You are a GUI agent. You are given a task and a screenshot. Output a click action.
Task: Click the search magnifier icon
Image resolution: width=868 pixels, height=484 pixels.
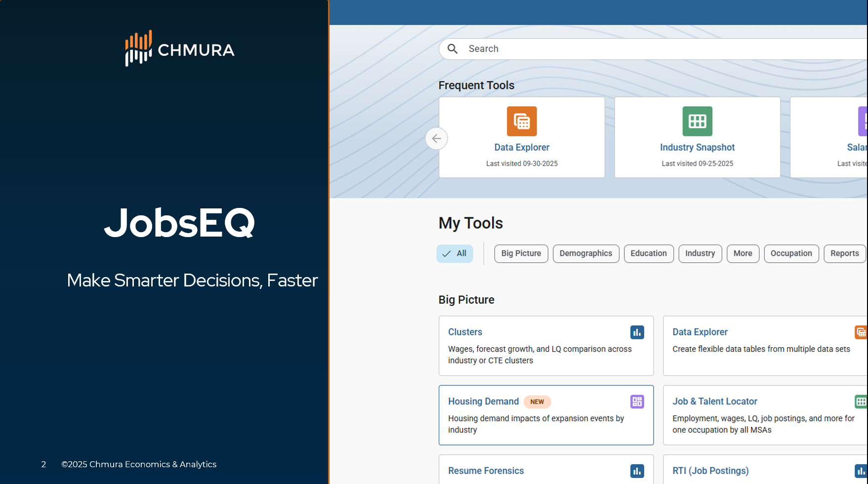pos(453,48)
